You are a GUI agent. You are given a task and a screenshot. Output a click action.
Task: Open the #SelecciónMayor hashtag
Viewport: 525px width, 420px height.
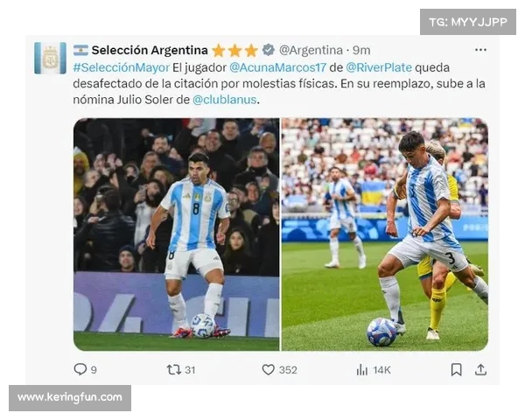pos(122,67)
